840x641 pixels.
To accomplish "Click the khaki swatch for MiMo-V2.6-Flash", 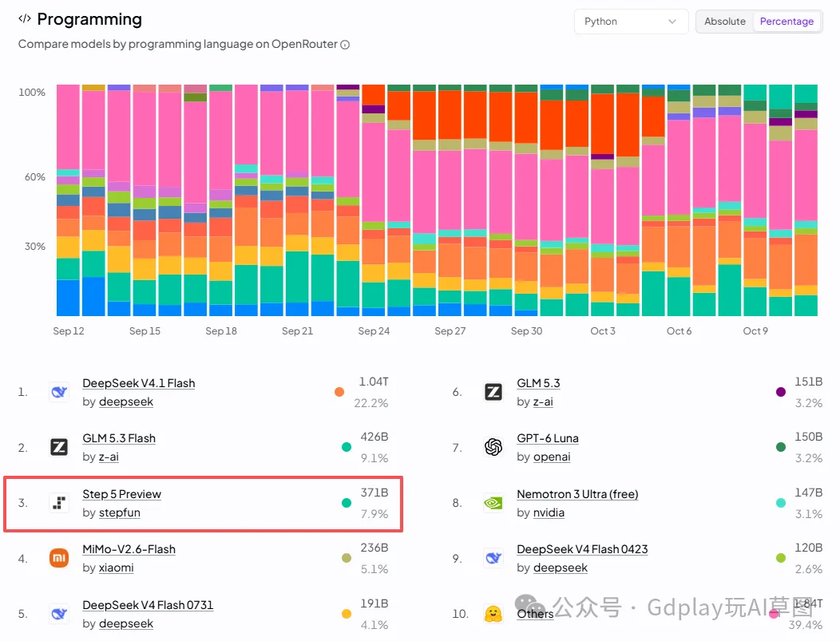I will (x=347, y=558).
